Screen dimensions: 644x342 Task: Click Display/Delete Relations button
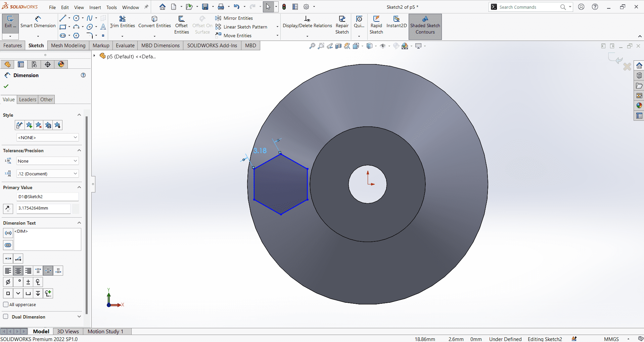307,22
